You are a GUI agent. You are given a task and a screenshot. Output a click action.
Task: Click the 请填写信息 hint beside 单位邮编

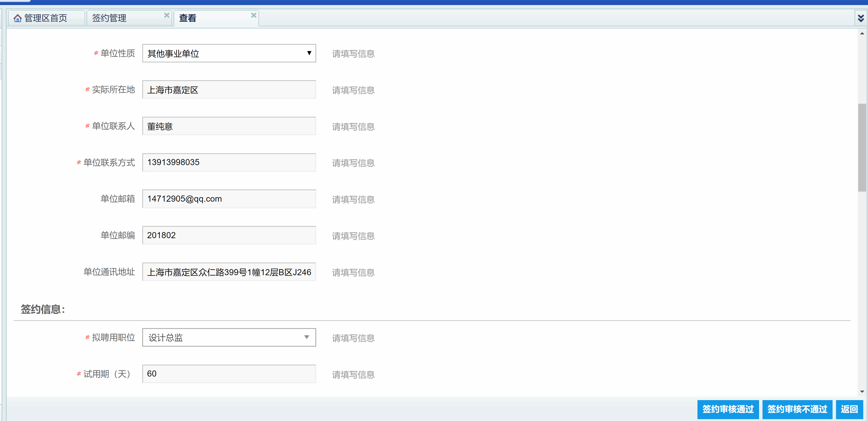(x=353, y=236)
